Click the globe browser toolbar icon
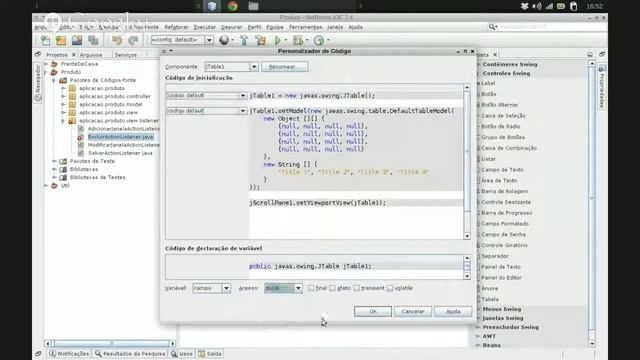Viewport: 640px width, 360px height. [x=224, y=40]
